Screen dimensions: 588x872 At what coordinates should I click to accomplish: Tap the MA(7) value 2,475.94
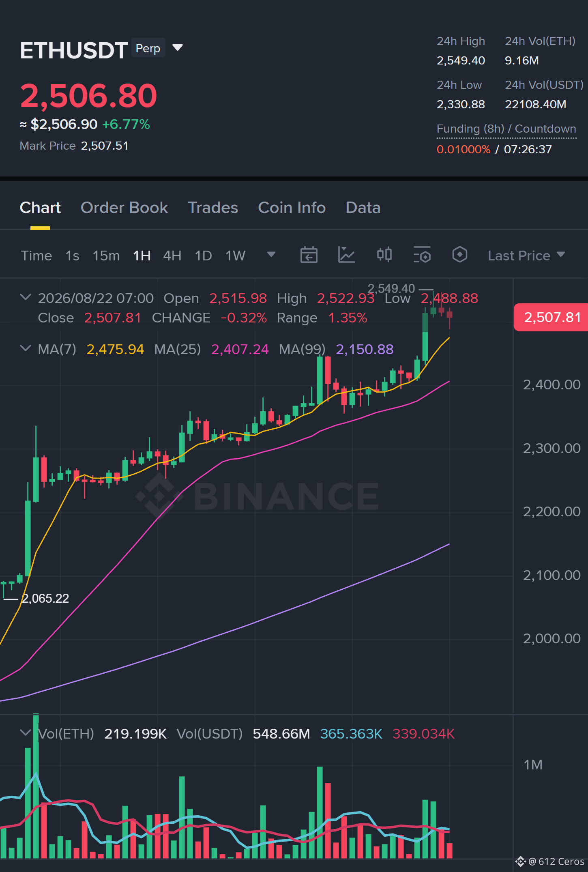[x=115, y=349]
